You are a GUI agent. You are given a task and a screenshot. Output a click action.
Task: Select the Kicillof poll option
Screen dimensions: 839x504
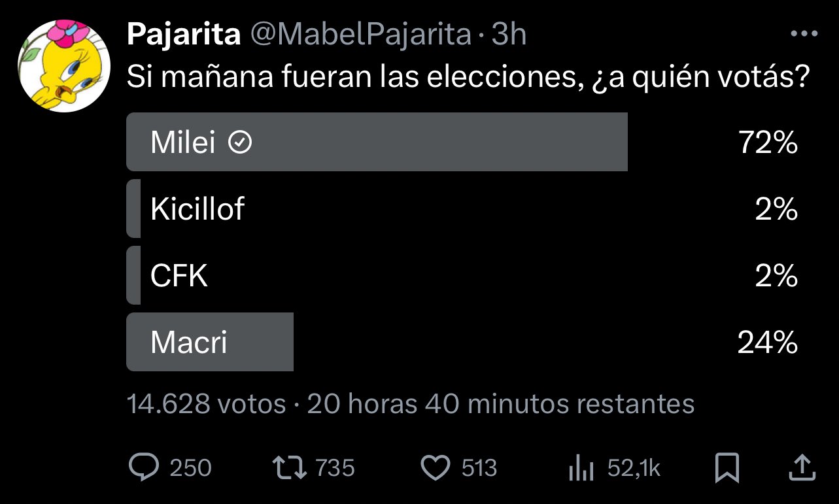tap(197, 209)
